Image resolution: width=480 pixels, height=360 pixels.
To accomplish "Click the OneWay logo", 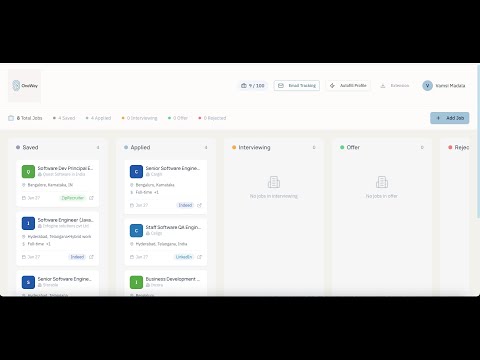I will point(25,86).
